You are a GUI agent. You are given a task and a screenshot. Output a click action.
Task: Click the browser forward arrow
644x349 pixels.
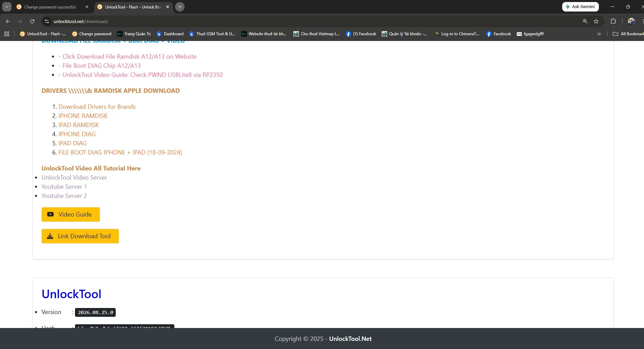pos(20,21)
